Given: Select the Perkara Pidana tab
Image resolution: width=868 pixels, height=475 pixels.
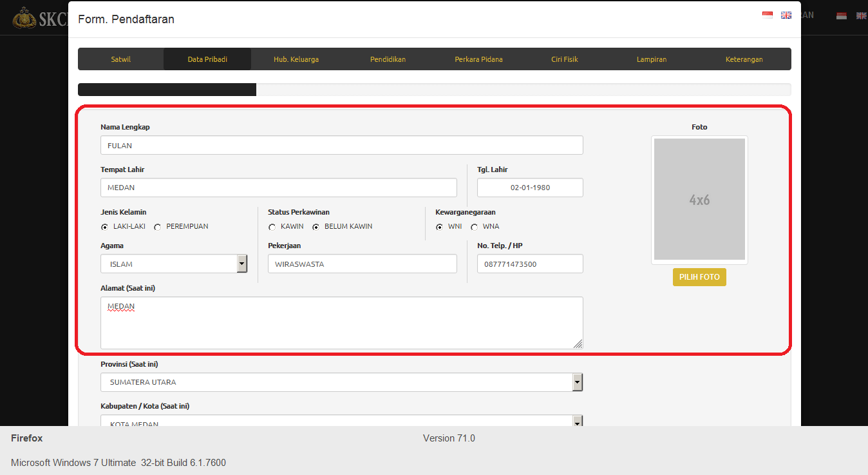Looking at the screenshot, I should [x=478, y=59].
